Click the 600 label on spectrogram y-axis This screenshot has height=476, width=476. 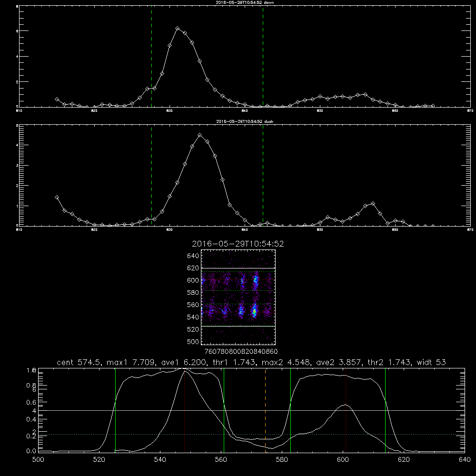click(x=193, y=280)
